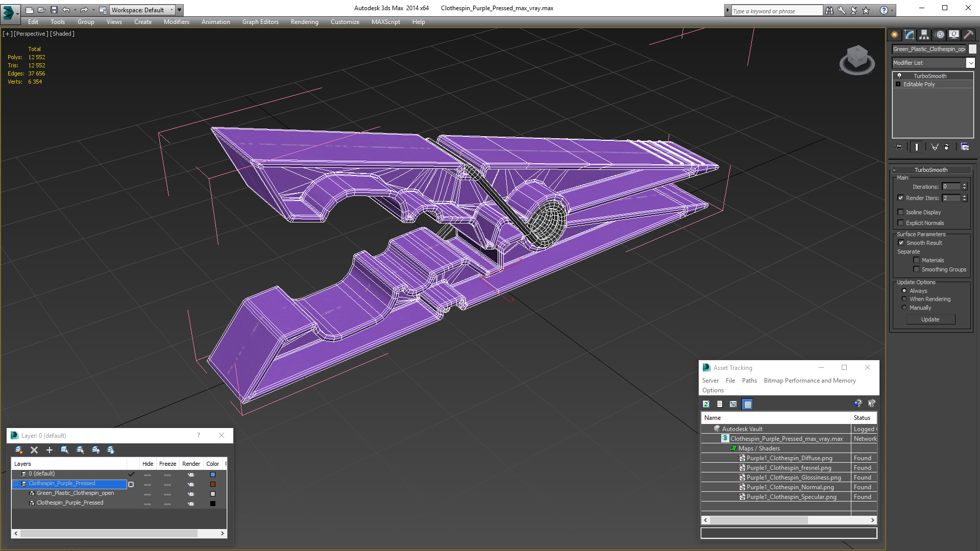This screenshot has height=551, width=980.
Task: Open the Rendering menu
Action: point(304,22)
